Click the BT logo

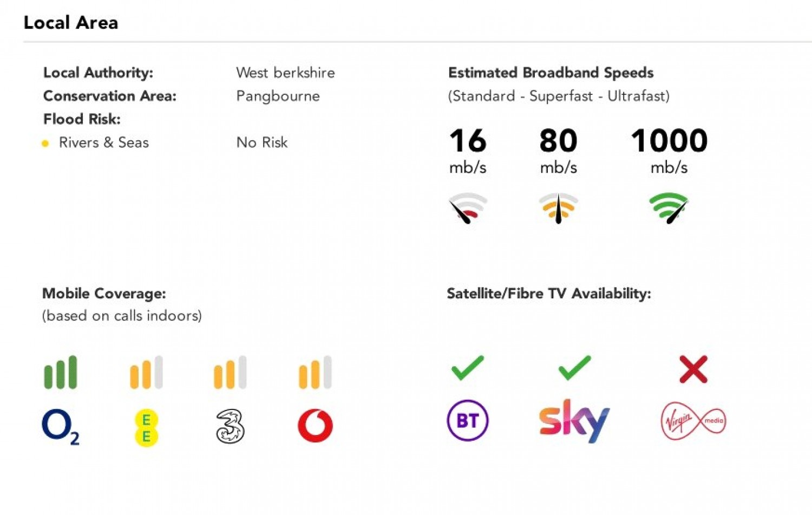468,420
